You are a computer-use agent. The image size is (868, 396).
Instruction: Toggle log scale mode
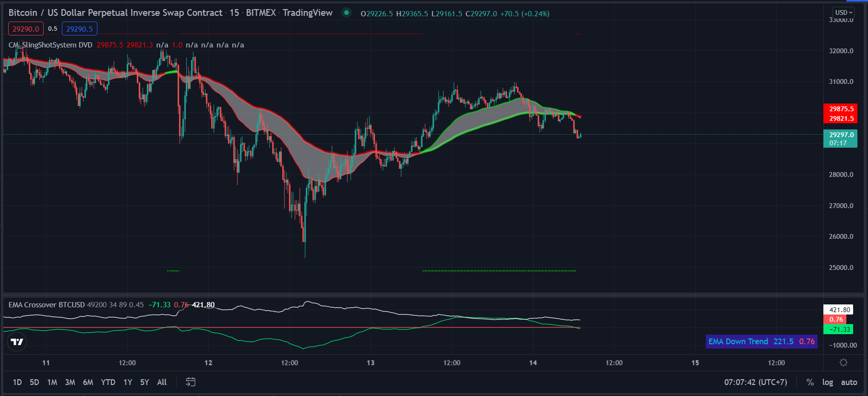click(827, 382)
